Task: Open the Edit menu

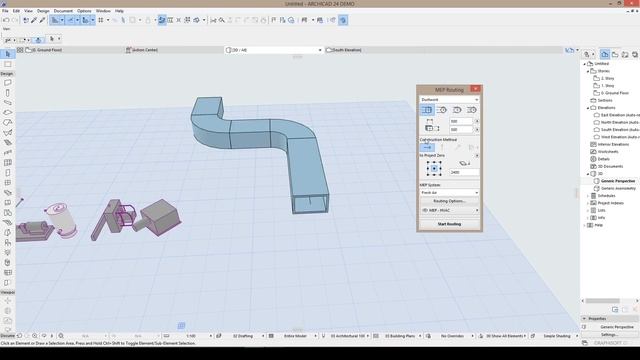Action: click(x=16, y=11)
